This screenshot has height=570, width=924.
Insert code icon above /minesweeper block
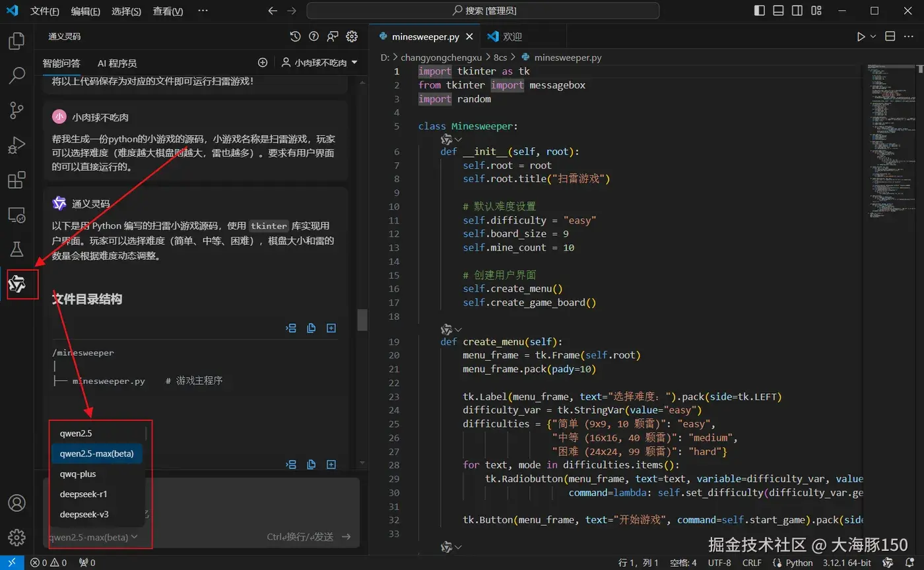(x=291, y=328)
